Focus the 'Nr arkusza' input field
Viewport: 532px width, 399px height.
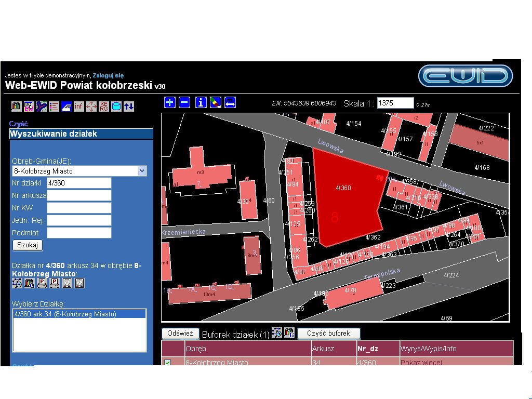tap(79, 195)
